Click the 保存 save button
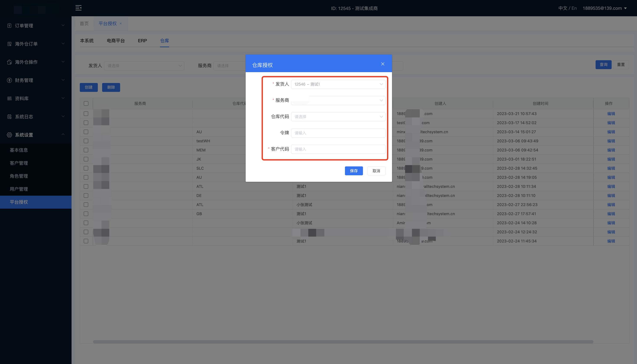The height and width of the screenshot is (364, 637). point(354,171)
